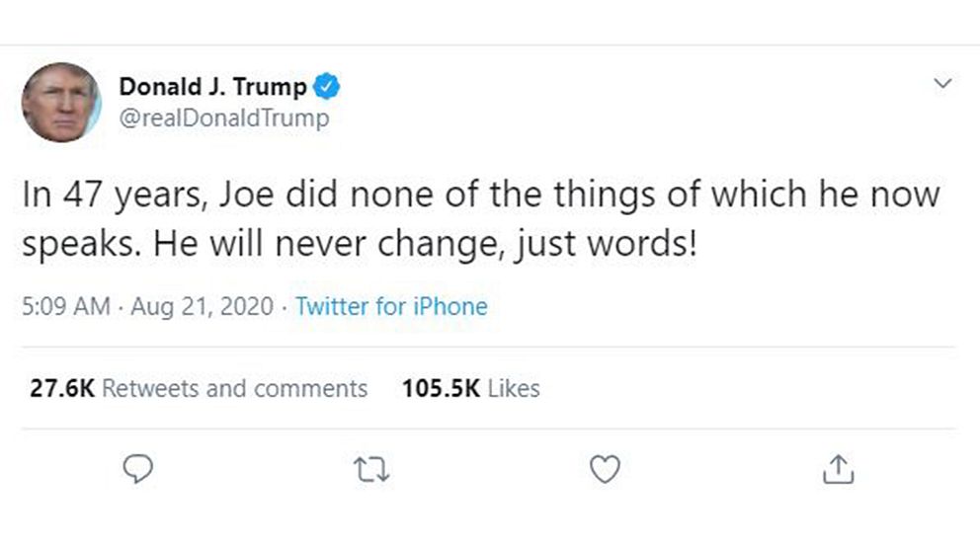Click the reply speech bubble icon
This screenshot has width=980, height=551.
tap(137, 469)
